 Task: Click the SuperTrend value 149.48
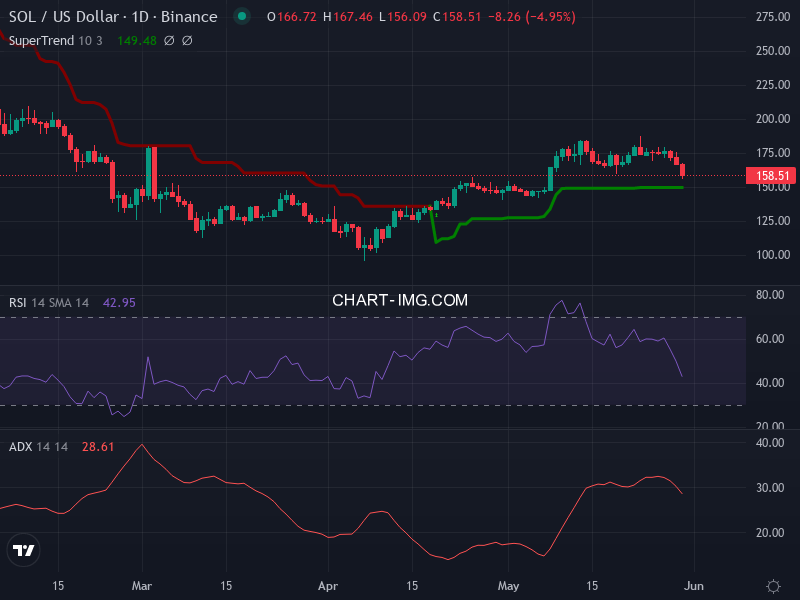137,41
